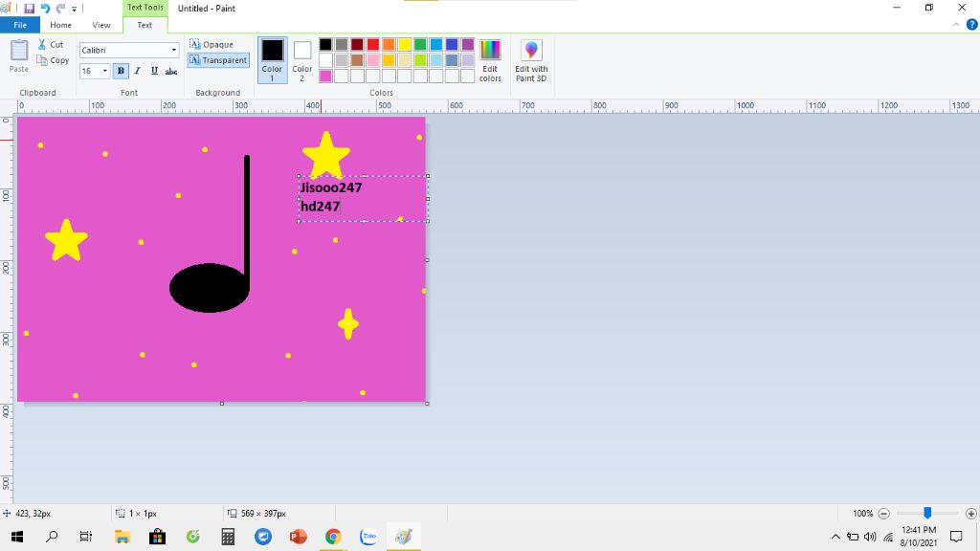Click the zoom slider handle

click(x=927, y=513)
